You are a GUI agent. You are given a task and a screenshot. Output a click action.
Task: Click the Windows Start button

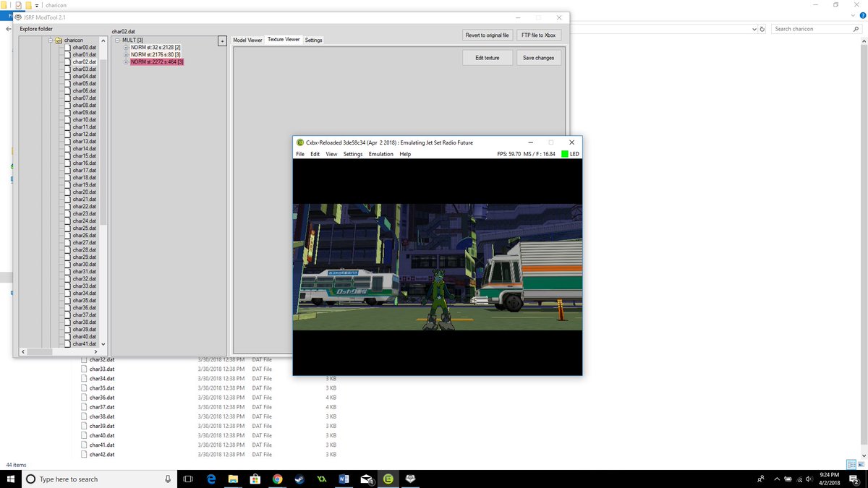point(10,479)
